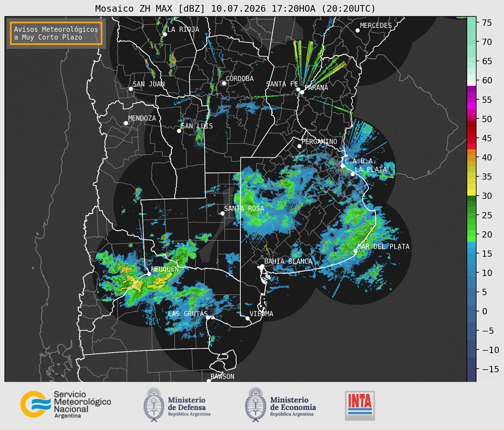The height and width of the screenshot is (430, 504).
Task: Select the Santa Rosa city marker
Action: coord(222,213)
